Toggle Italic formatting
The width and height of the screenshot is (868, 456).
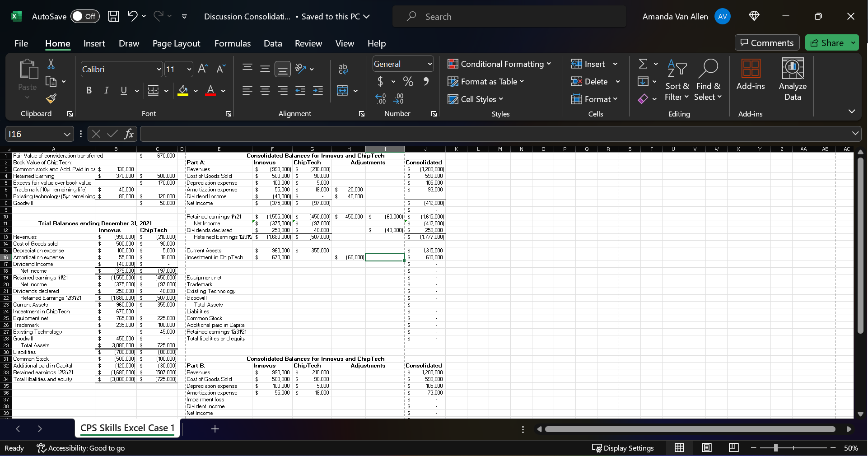click(106, 91)
